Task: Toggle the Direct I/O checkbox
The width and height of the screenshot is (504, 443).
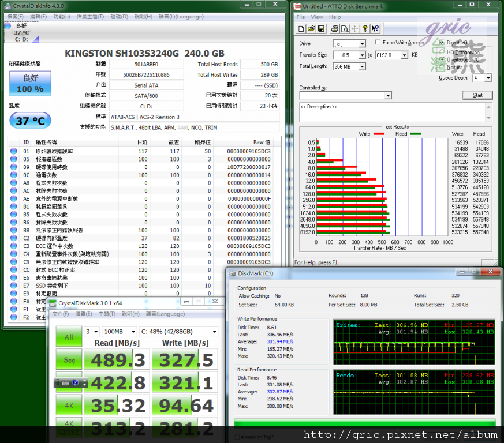Action: (x=442, y=43)
